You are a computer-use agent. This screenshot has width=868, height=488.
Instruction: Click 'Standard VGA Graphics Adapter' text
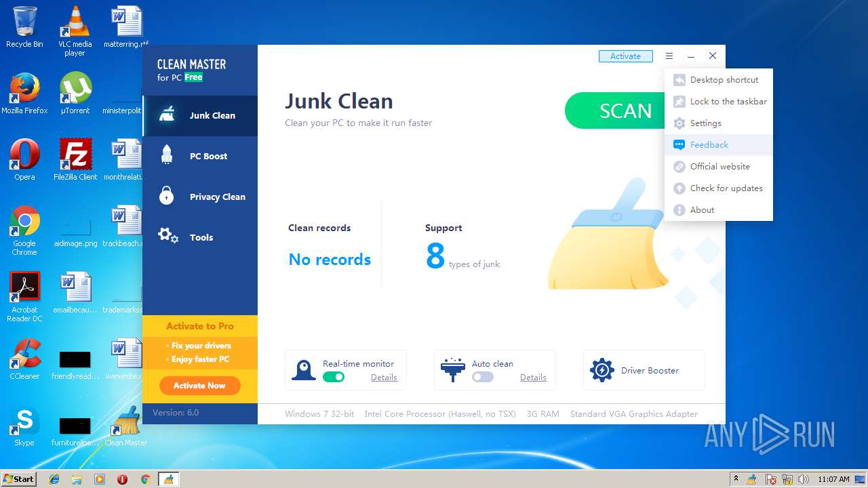tap(634, 414)
